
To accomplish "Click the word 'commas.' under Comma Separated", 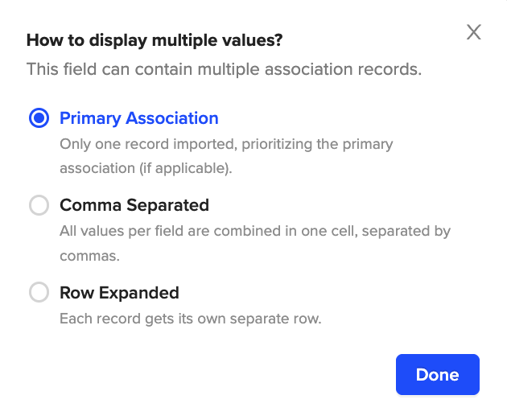I will (x=89, y=256).
